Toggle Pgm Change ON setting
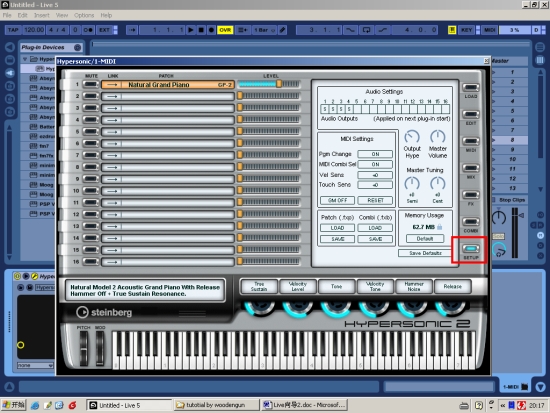This screenshot has height=413, width=550. [x=375, y=154]
